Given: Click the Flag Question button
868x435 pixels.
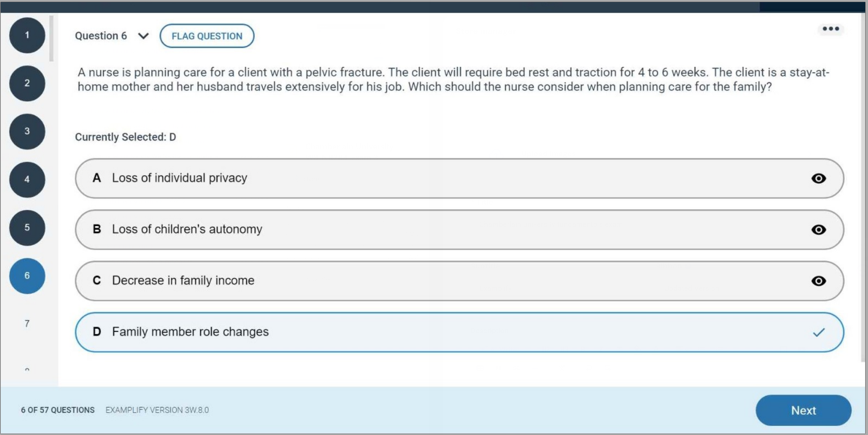Looking at the screenshot, I should [x=207, y=36].
